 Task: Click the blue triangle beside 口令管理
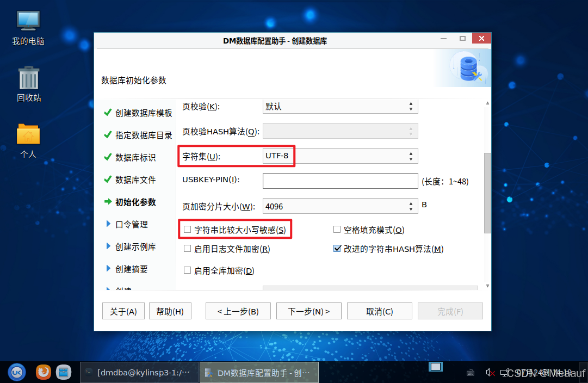pyautogui.click(x=108, y=224)
